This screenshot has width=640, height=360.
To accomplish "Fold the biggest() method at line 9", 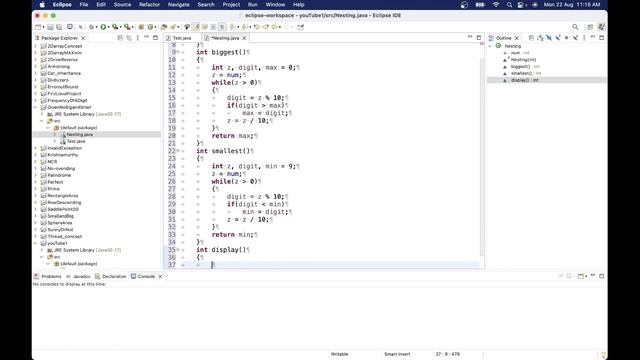I will pyautogui.click(x=178, y=52).
